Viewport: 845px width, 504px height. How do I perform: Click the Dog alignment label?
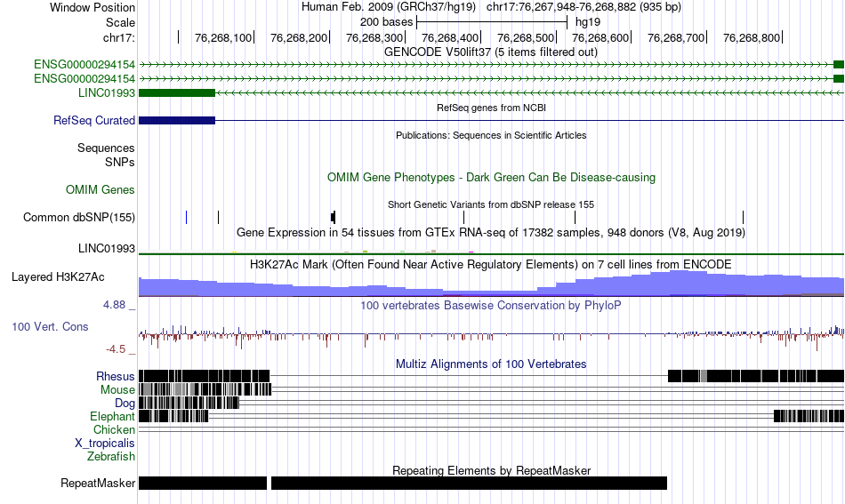click(x=125, y=404)
